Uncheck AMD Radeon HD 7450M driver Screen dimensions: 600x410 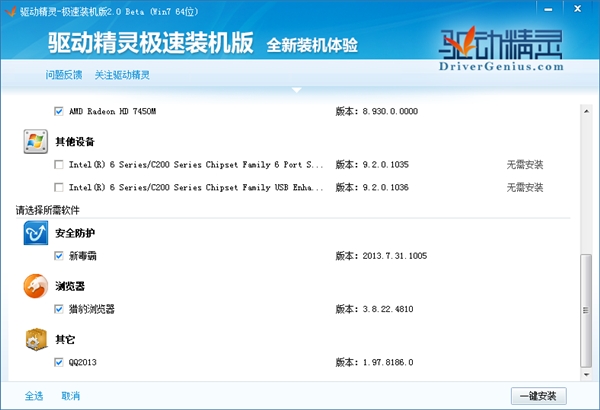coord(59,111)
